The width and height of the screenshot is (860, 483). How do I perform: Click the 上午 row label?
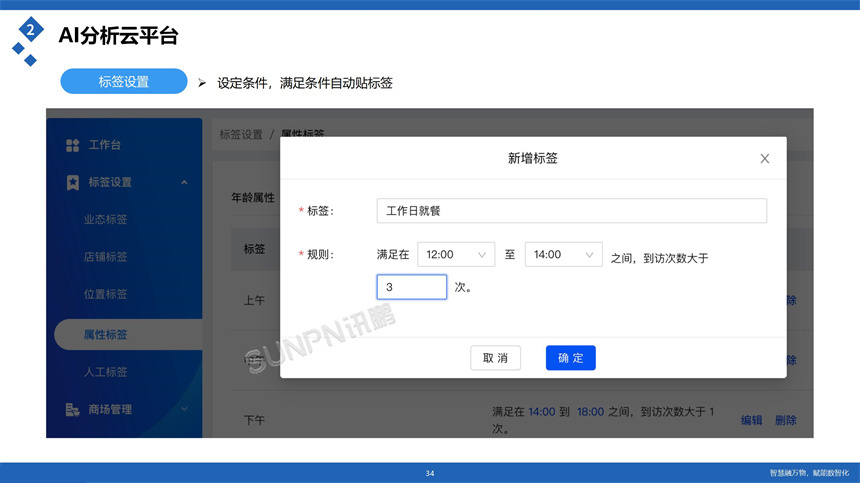[254, 300]
